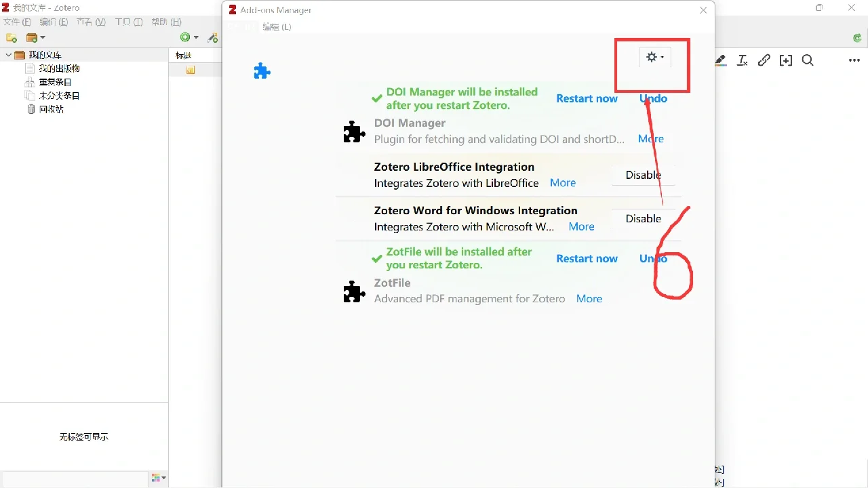The width and height of the screenshot is (868, 488).
Task: Open the 编辑 (E) menu in Zotero
Action: tap(54, 22)
